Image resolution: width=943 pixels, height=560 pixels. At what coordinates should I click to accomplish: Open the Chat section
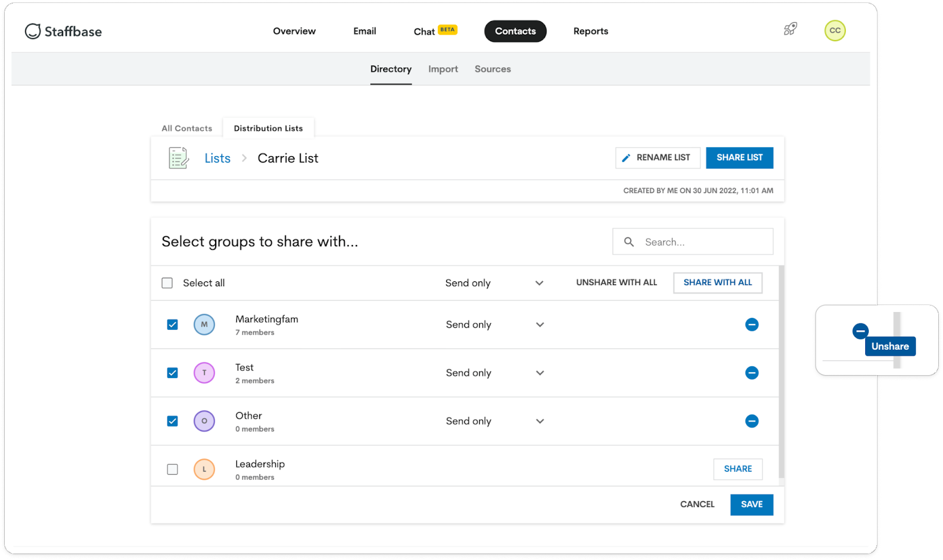click(424, 32)
